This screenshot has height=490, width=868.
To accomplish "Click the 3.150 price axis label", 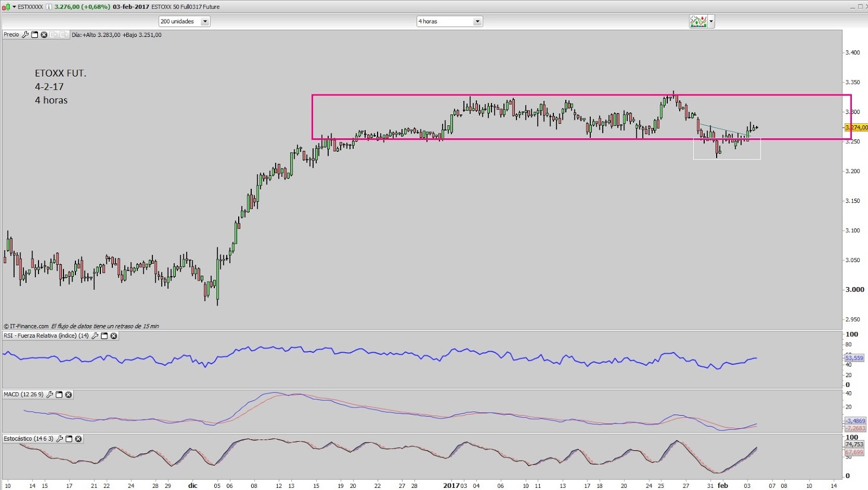I will pyautogui.click(x=852, y=201).
